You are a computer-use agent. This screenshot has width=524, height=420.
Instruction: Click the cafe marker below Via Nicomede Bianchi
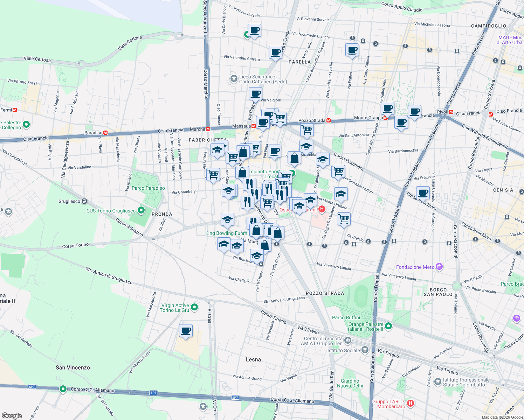coord(352,51)
